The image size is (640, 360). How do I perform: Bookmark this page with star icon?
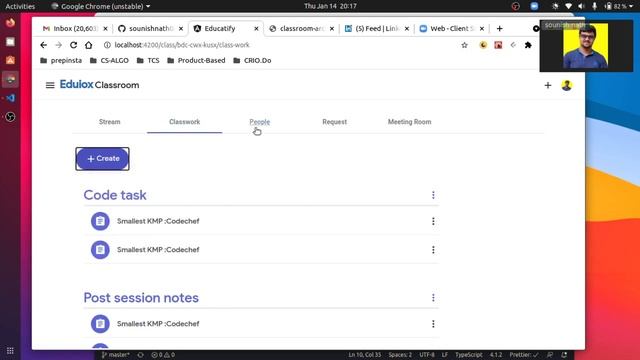click(x=464, y=45)
